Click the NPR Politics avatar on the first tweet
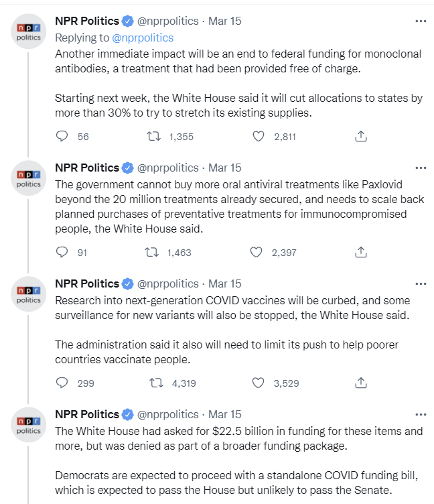The image size is (434, 504). click(28, 31)
